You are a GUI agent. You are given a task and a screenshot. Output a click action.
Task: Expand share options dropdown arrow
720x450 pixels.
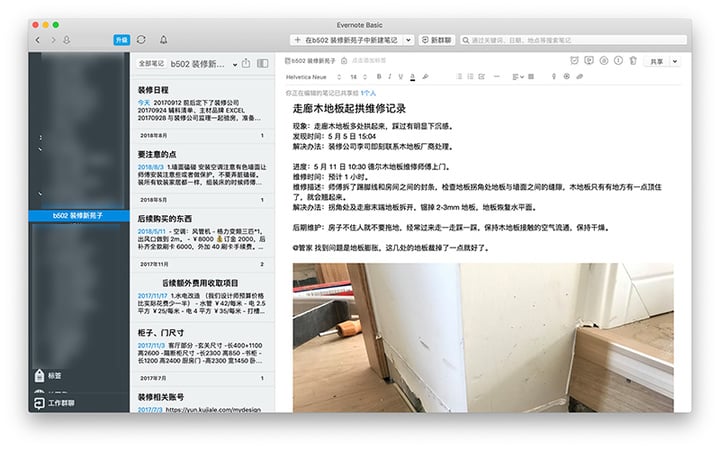[x=675, y=61]
